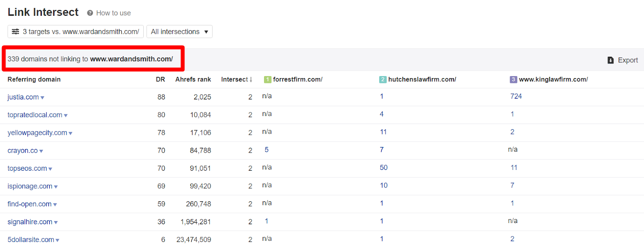Screen dimensions: 644x248
Task: Open the yellowpagecity.com domain link
Action: tap(37, 133)
